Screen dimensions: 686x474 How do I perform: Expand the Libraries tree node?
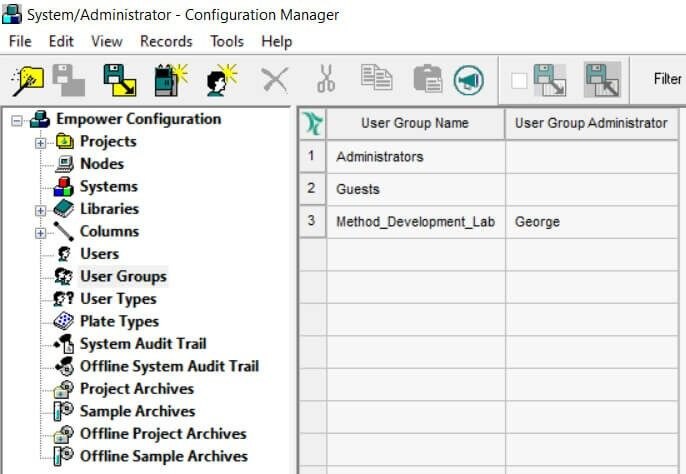(x=40, y=211)
